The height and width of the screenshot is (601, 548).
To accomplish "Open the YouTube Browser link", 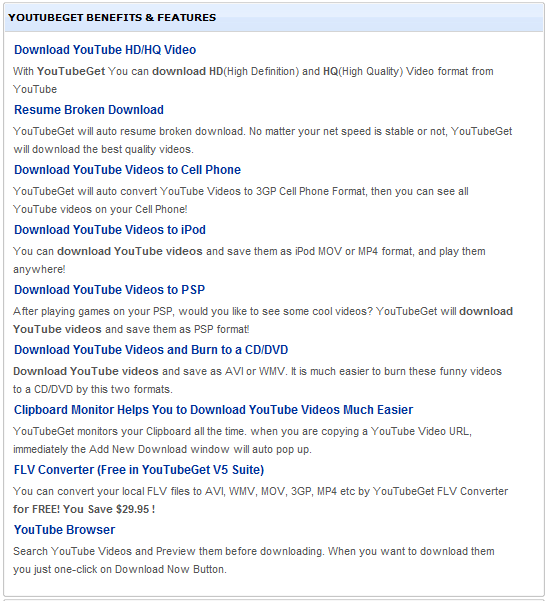I will tap(64, 530).
